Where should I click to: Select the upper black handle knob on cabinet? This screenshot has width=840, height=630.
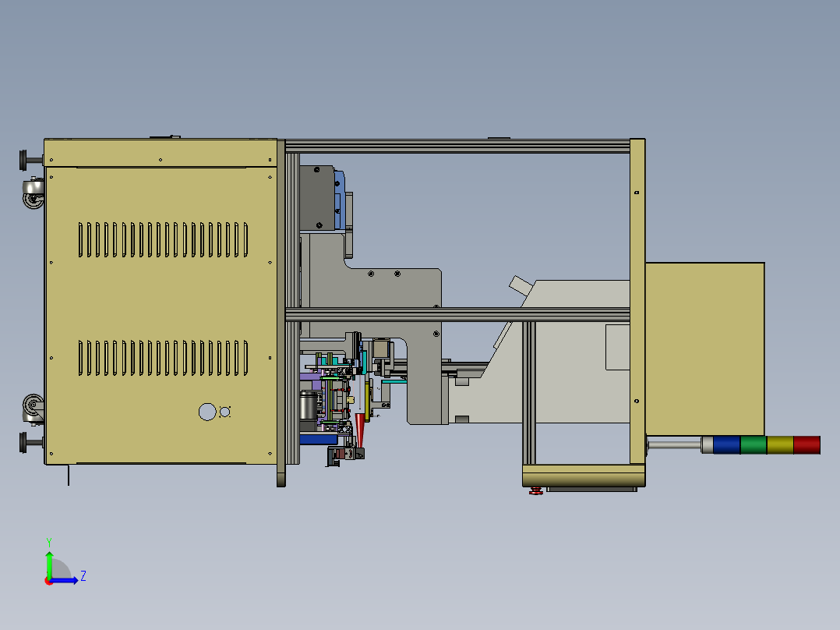(30, 160)
